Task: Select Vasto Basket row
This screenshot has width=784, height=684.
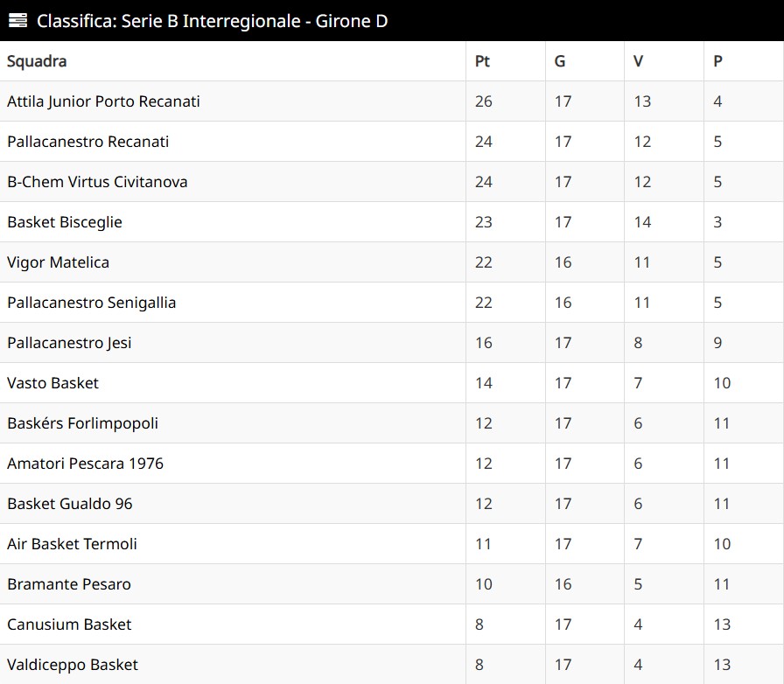Action: point(52,383)
